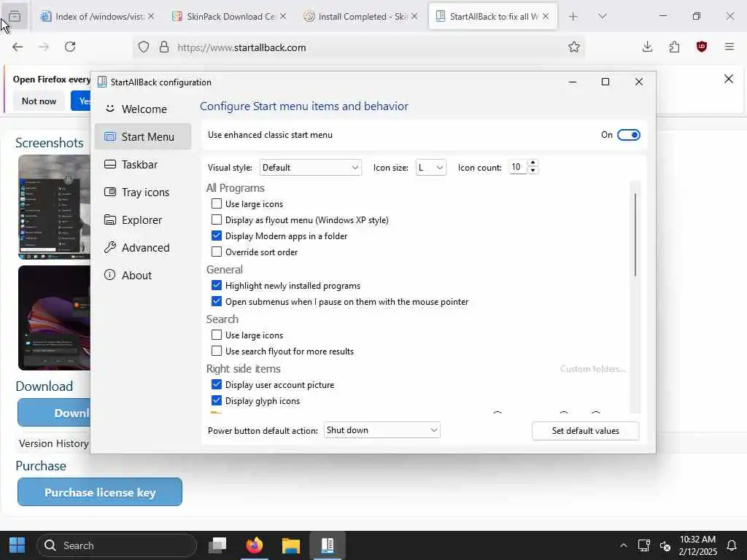The width and height of the screenshot is (747, 560).
Task: Switch to SkinPack Download Center tab
Action: click(230, 17)
